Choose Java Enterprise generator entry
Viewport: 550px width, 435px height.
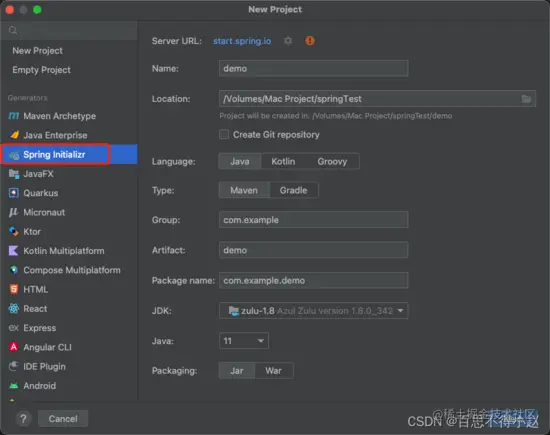click(x=69, y=135)
